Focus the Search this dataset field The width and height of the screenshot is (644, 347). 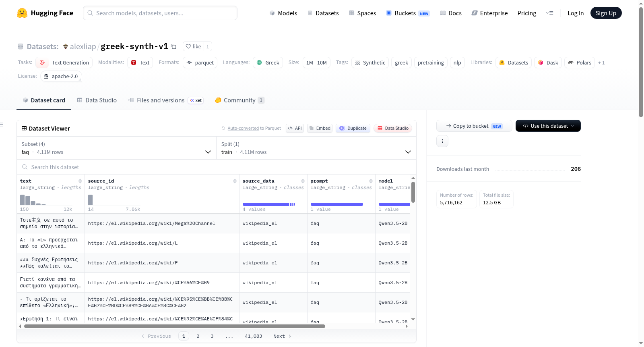tap(217, 167)
